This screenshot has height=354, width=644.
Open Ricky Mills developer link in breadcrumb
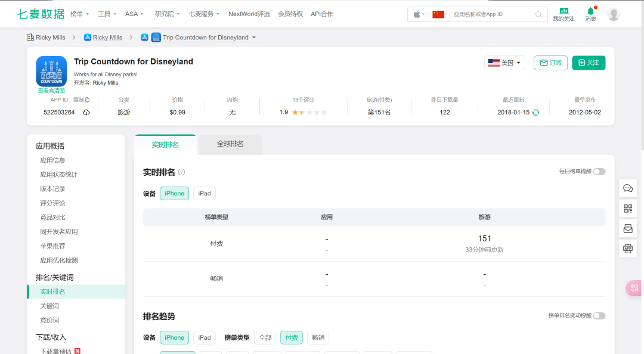coord(107,38)
